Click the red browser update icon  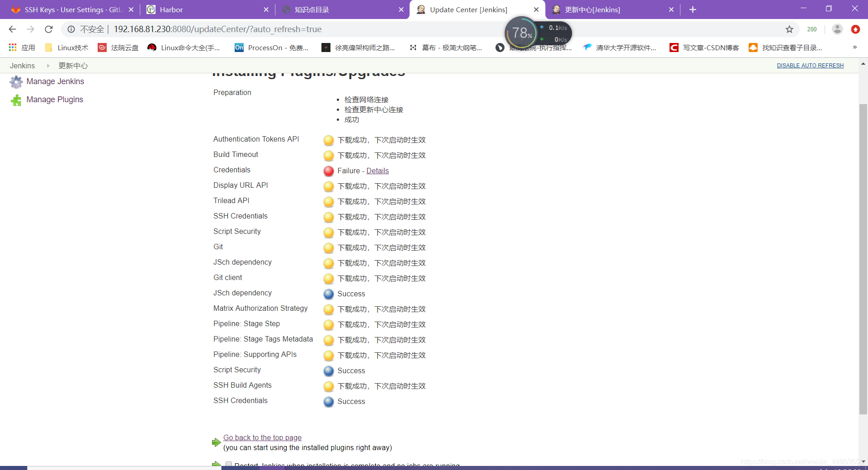pos(855,29)
